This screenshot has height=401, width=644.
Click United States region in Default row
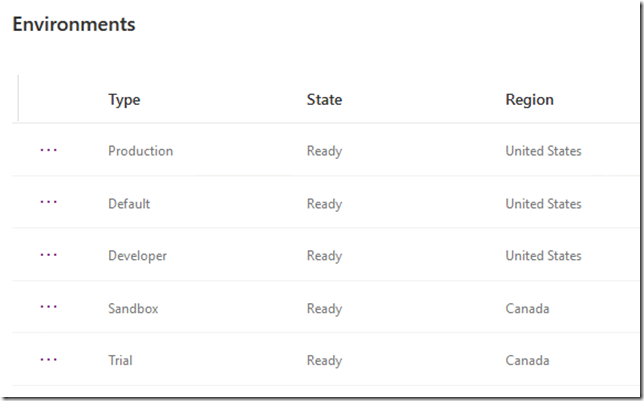543,204
